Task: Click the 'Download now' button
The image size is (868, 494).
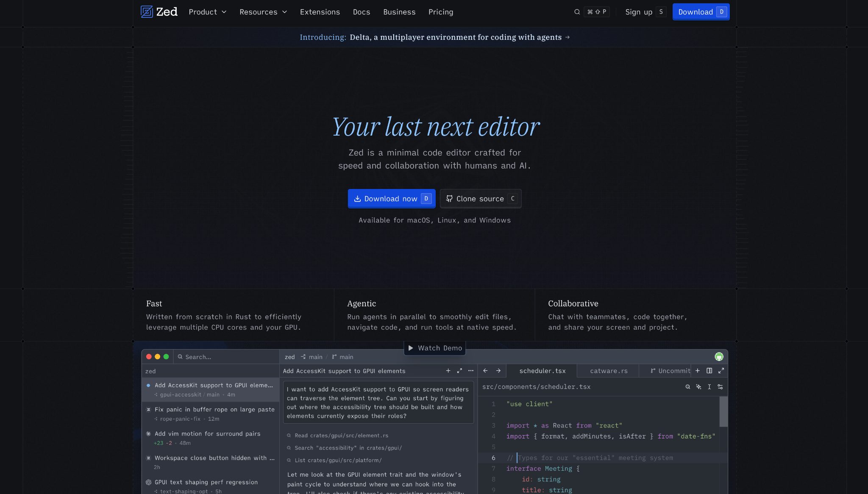Action: click(392, 199)
